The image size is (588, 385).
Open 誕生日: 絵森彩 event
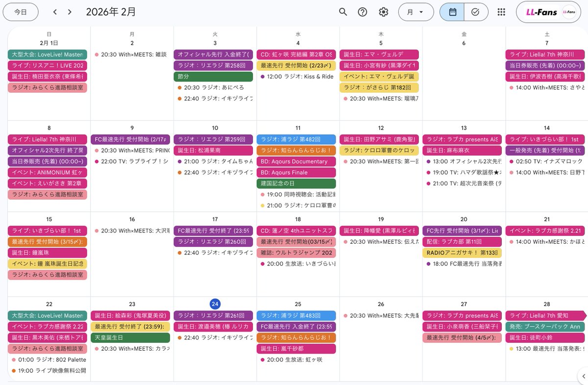point(130,315)
